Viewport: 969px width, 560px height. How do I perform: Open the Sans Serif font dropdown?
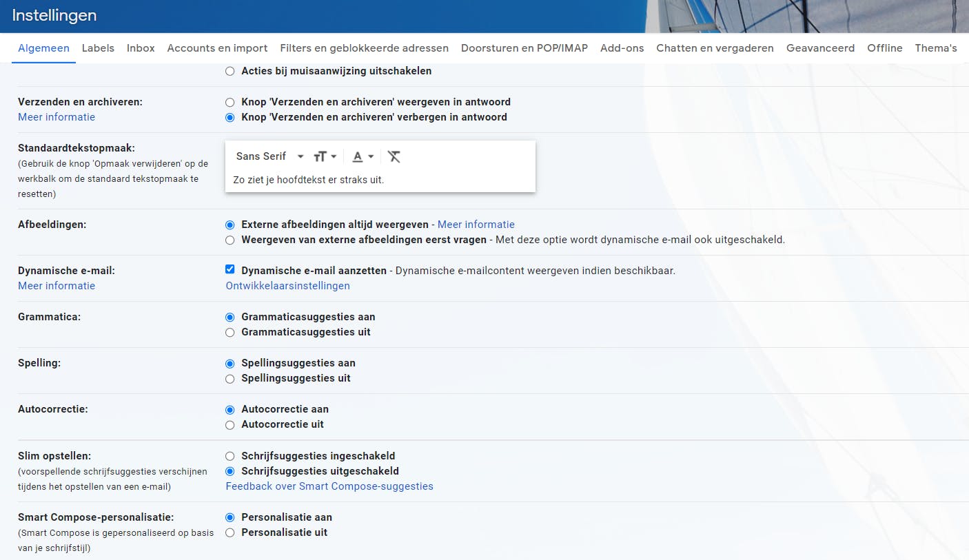[x=269, y=156]
